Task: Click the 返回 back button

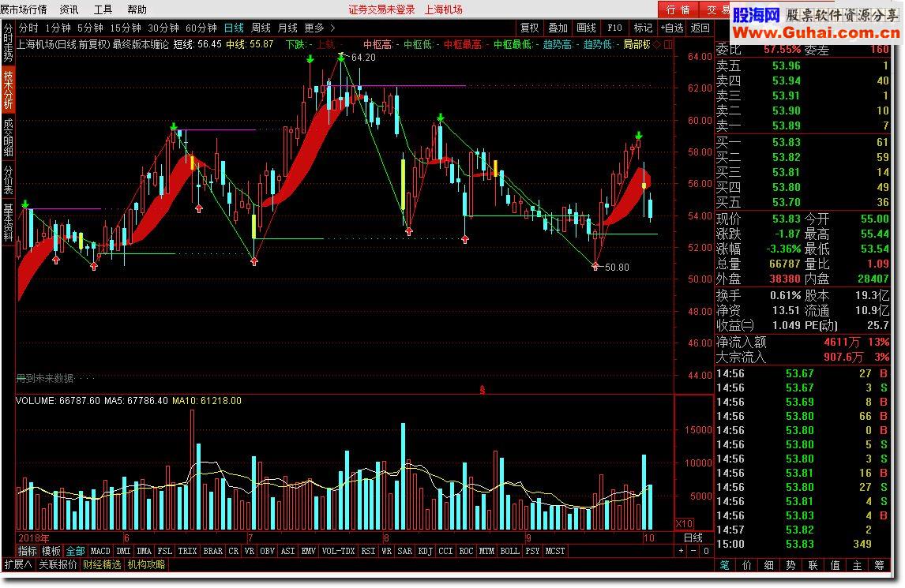Action: pos(700,28)
